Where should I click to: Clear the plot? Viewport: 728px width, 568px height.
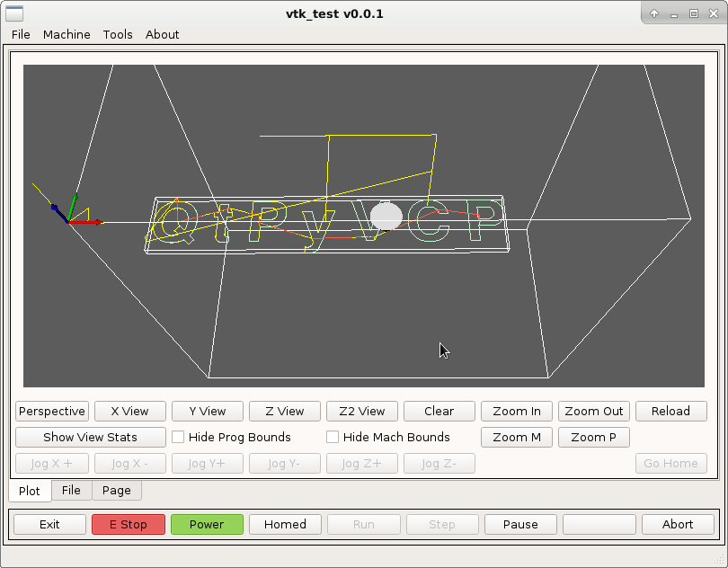[x=439, y=412]
